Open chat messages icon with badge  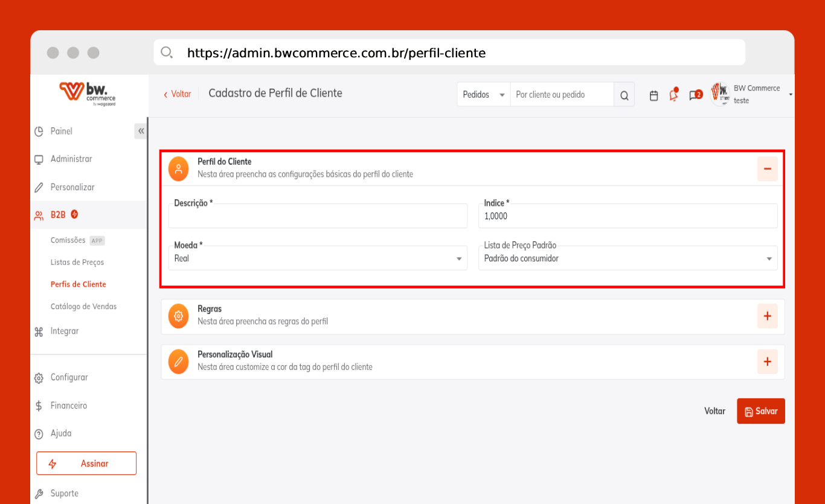(x=695, y=95)
